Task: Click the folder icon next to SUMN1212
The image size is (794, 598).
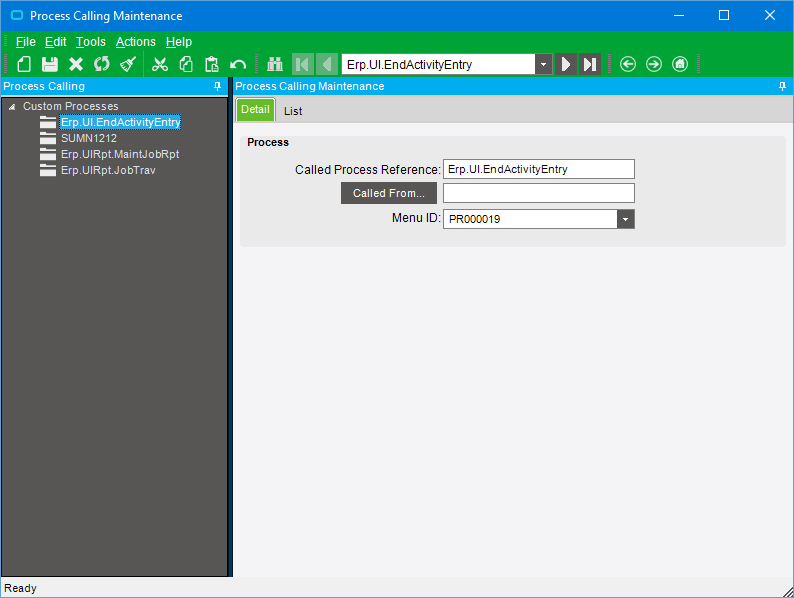Action: 48,138
